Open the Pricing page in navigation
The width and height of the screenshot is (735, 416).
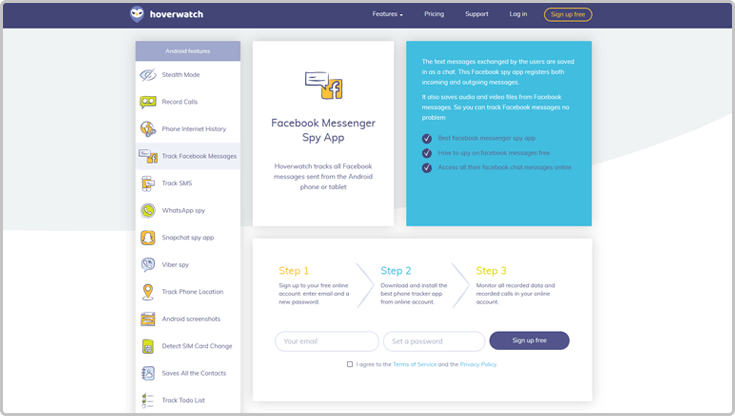434,14
